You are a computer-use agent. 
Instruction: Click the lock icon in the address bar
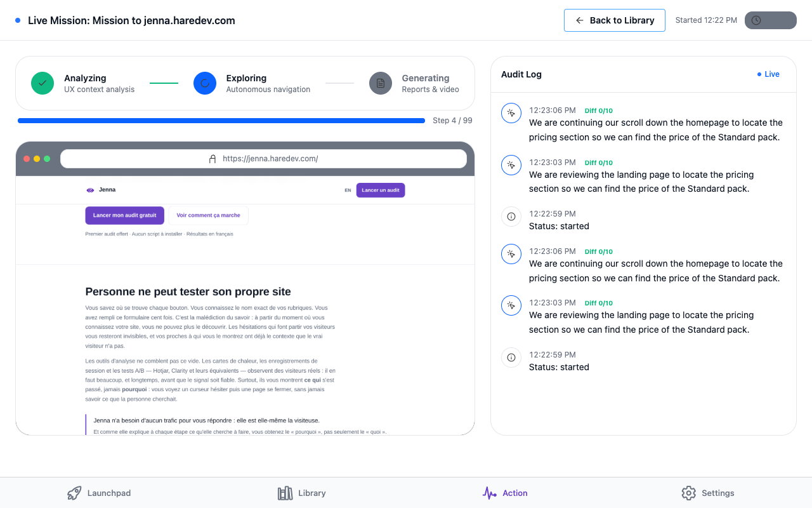pos(213,159)
